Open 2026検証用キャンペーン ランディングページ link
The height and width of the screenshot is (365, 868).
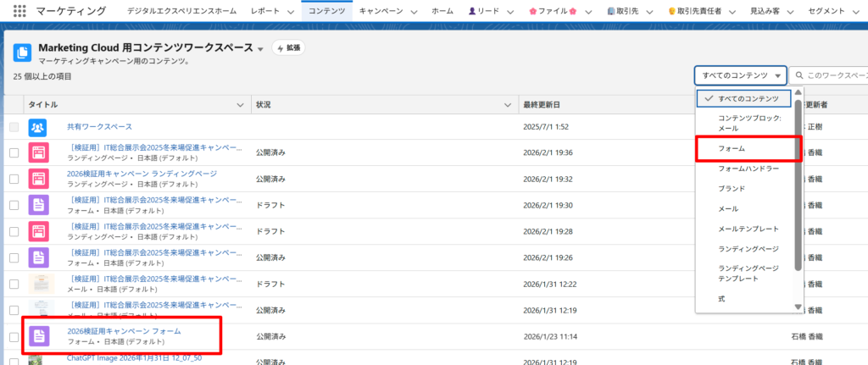pyautogui.click(x=142, y=174)
